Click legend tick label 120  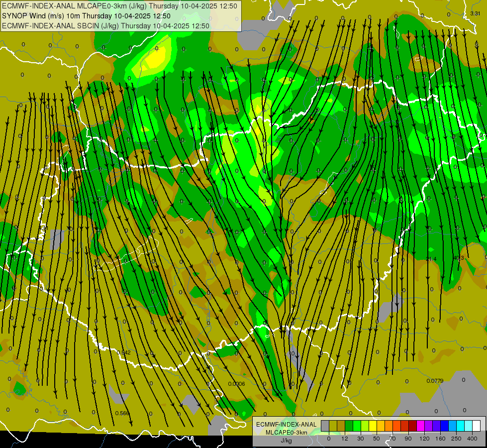click(x=424, y=439)
